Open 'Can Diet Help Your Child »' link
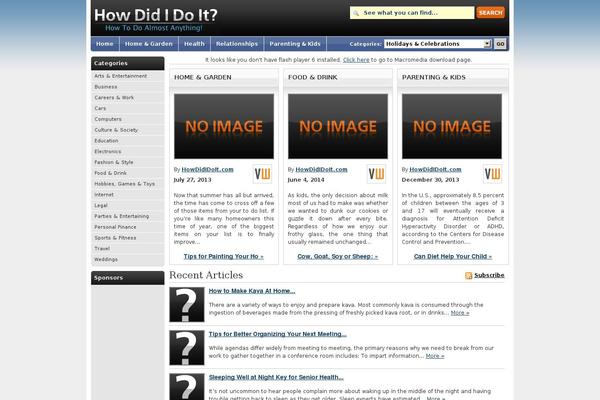 (453, 256)
